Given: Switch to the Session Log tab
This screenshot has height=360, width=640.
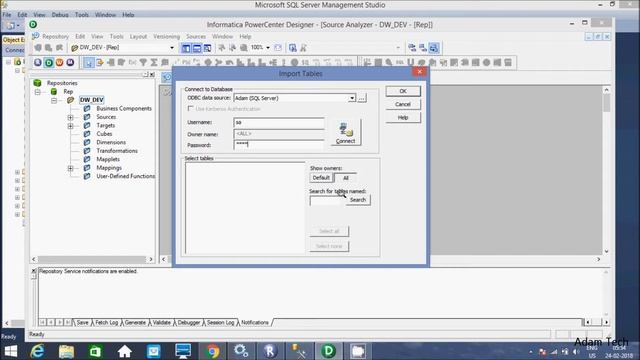Looking at the screenshot, I should click(x=220, y=322).
